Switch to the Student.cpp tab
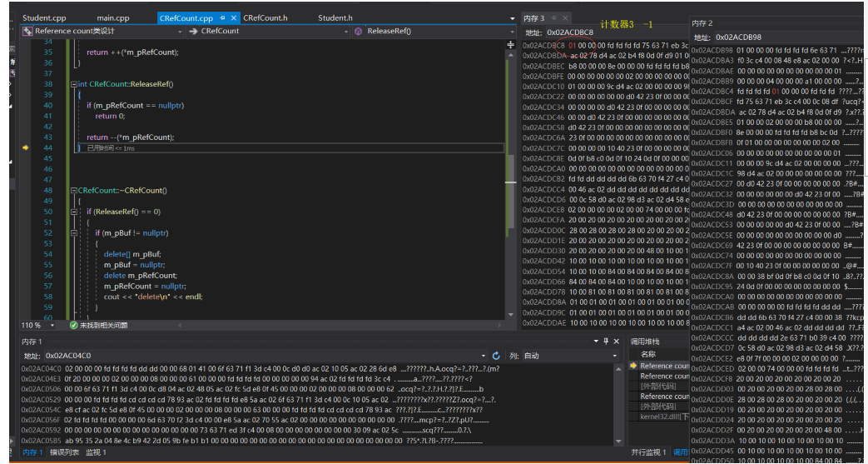This screenshot has height=464, width=868. tap(44, 18)
